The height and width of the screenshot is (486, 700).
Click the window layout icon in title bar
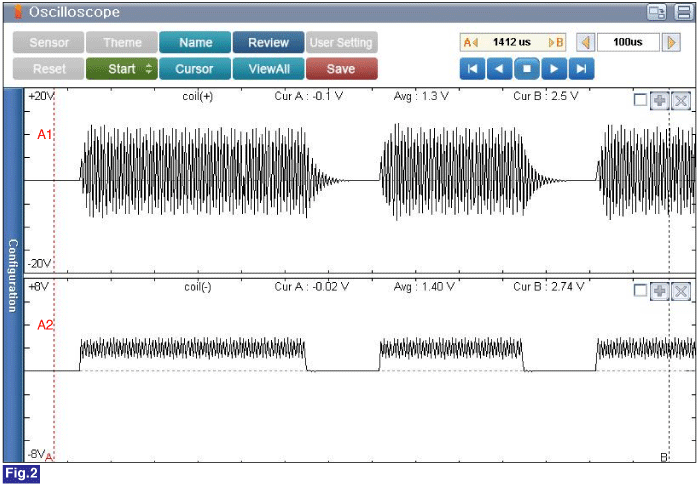[x=657, y=12]
